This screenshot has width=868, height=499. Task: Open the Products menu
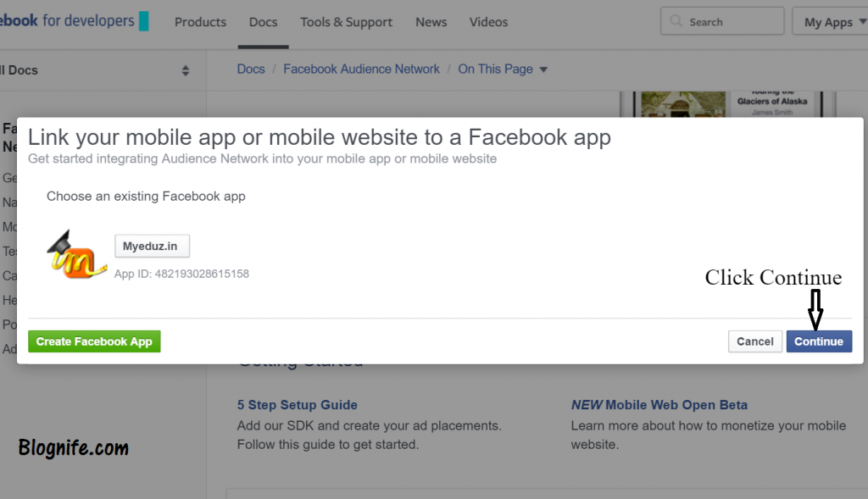[x=200, y=22]
